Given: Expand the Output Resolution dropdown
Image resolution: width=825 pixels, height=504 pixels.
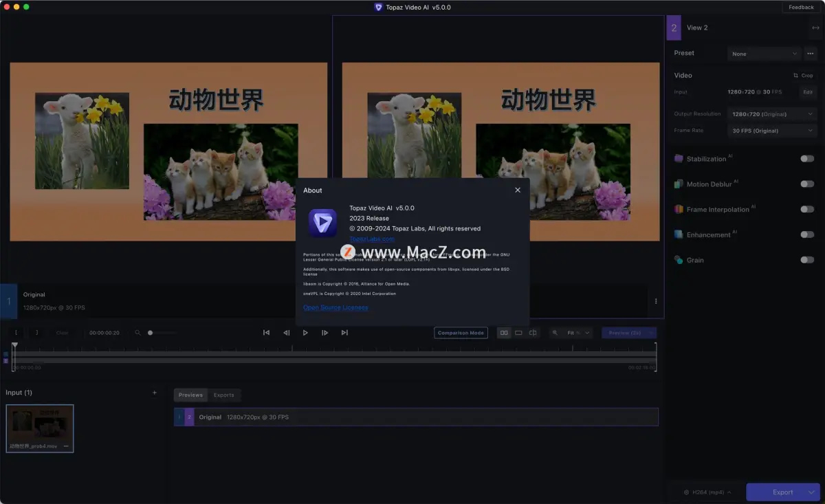Looking at the screenshot, I should [772, 114].
